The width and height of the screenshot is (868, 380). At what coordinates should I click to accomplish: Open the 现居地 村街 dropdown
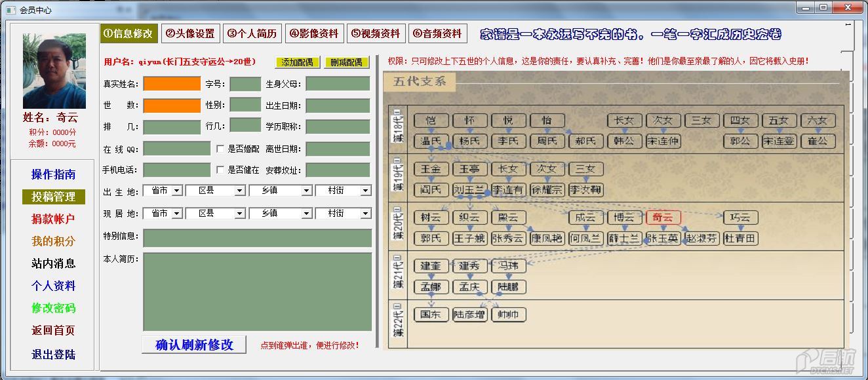tap(343, 214)
